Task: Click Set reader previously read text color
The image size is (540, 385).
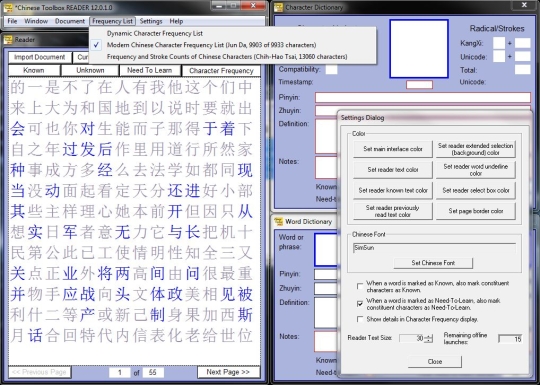Action: (393, 211)
